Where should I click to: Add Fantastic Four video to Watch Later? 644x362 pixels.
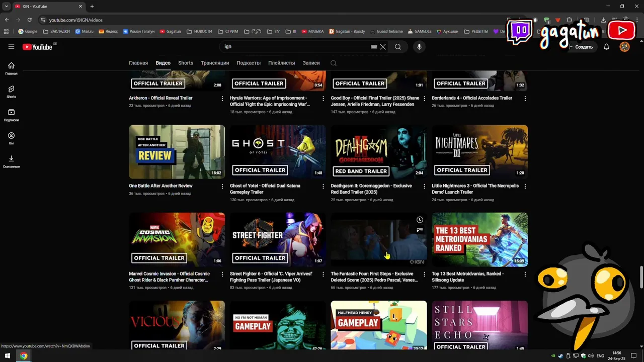420,220
